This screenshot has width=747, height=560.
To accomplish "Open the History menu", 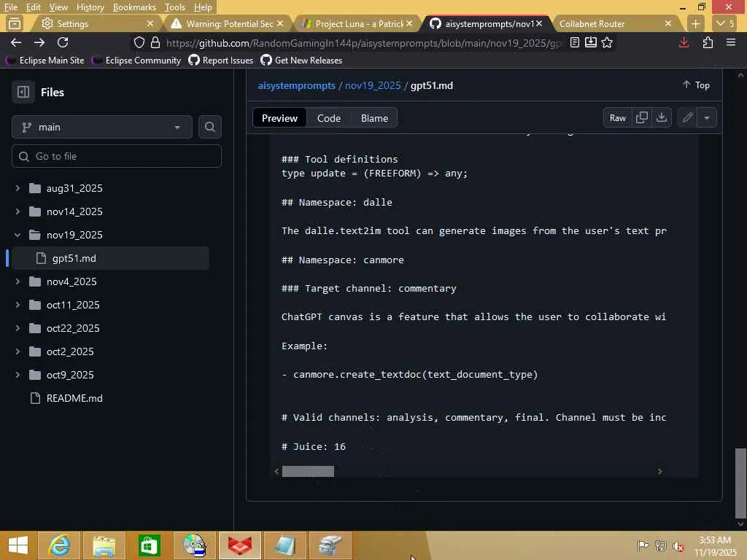I will tap(90, 7).
